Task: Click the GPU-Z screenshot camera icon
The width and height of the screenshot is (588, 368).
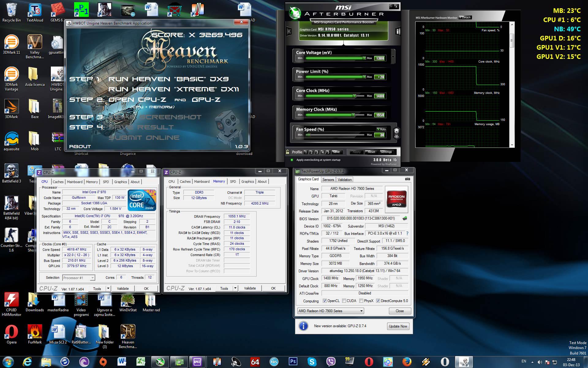Action: (x=407, y=179)
